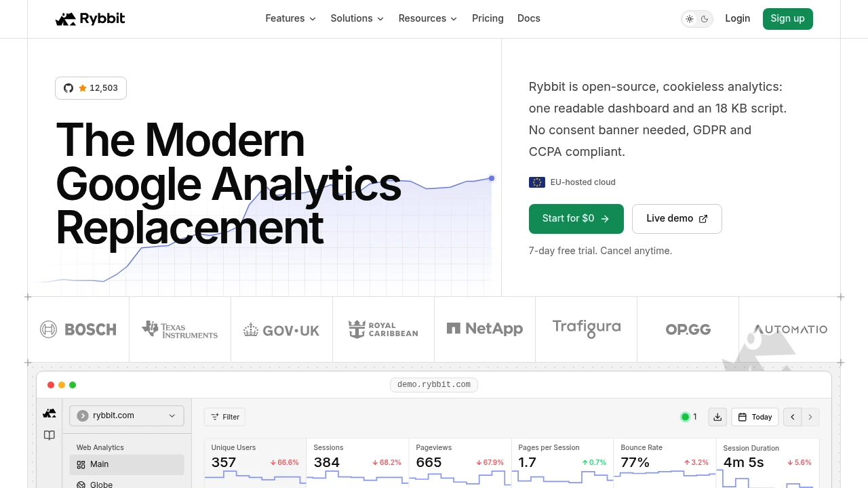Screen dimensions: 868x488
Task: Click the Filter button in dashboard
Action: click(x=225, y=417)
